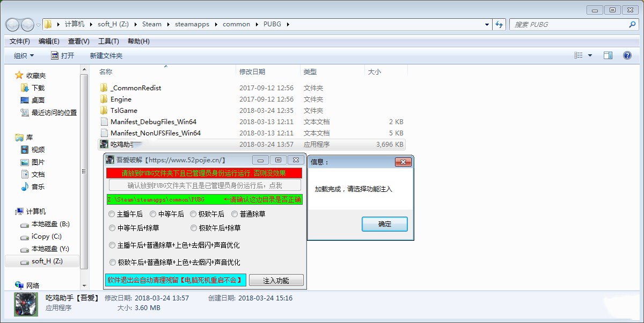644x323 pixels.
Task: Open the 工具(T) menu
Action: coord(108,41)
